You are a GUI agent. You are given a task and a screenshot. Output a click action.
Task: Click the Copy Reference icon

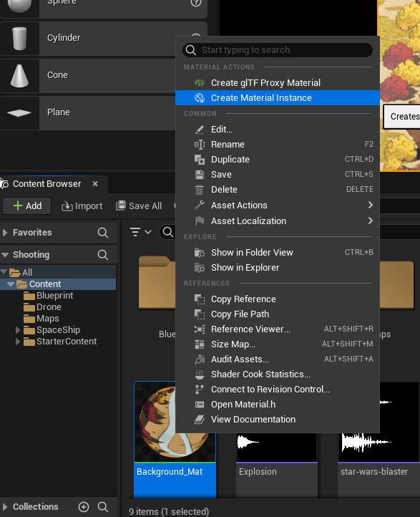200,299
